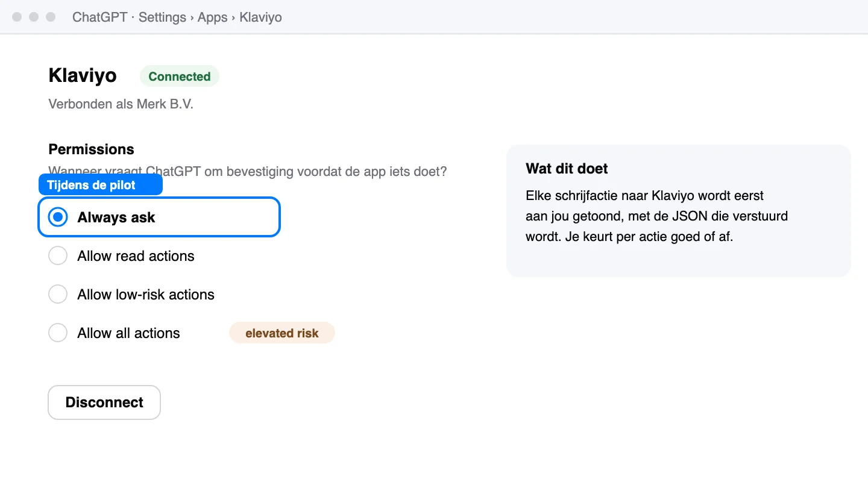Screen dimensions: 868x482
Task: Click the elevated risk badge
Action: pyautogui.click(x=282, y=333)
